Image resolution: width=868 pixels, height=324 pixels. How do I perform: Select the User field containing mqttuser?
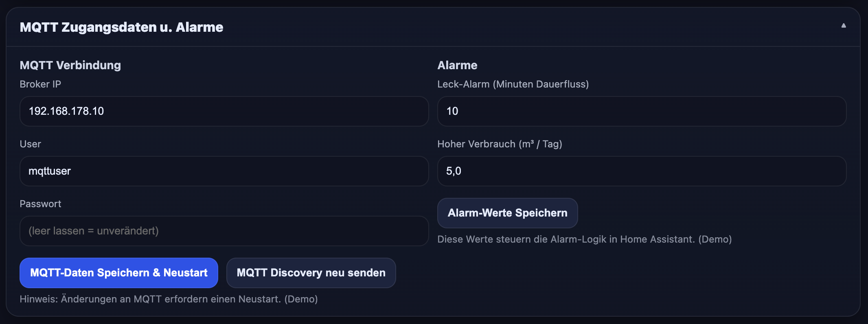pyautogui.click(x=224, y=171)
